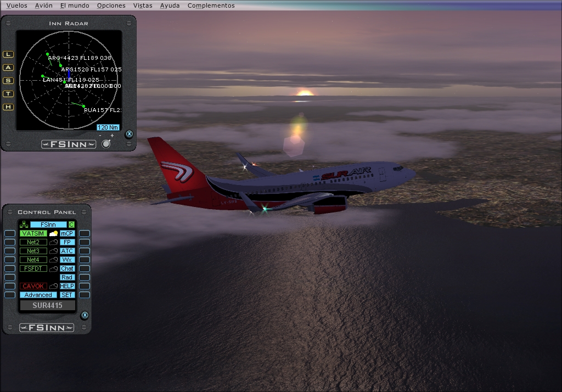The height and width of the screenshot is (392, 562).
Task: Click the 120 Nm range label
Action: pos(108,127)
